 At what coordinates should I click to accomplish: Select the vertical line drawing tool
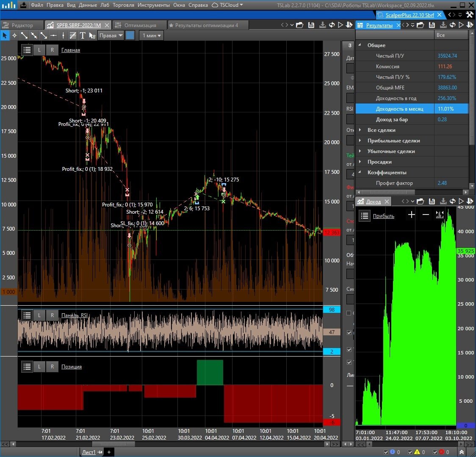(x=63, y=36)
